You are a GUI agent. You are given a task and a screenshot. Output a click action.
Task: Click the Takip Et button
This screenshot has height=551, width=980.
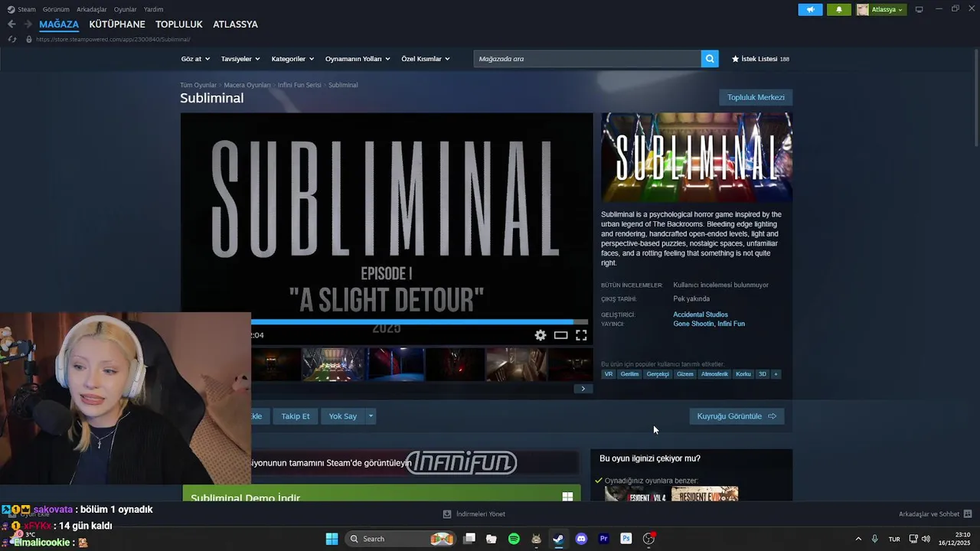tap(296, 416)
